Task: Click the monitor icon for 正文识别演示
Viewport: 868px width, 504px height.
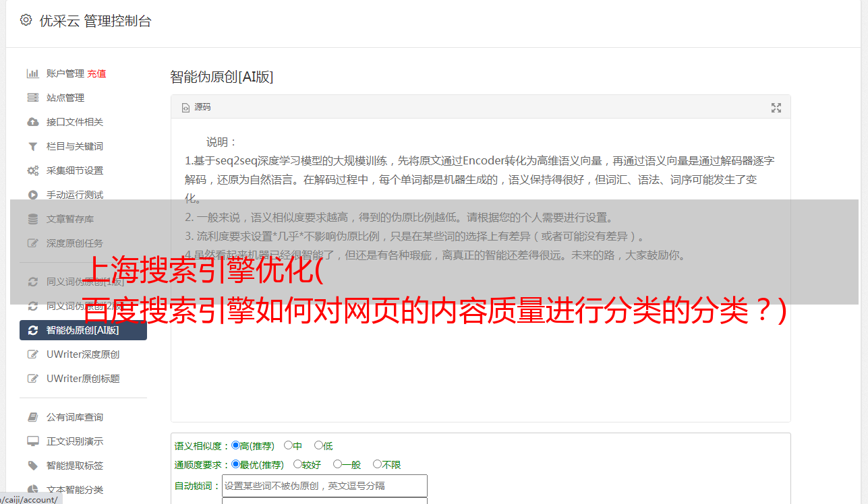Action: [x=32, y=441]
